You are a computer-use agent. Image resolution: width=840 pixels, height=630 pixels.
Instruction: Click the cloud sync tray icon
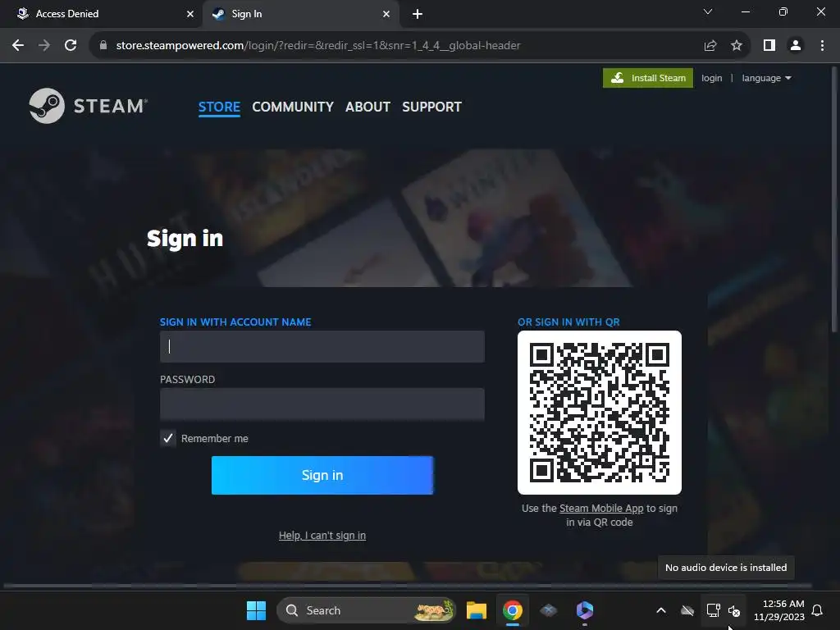[687, 610]
